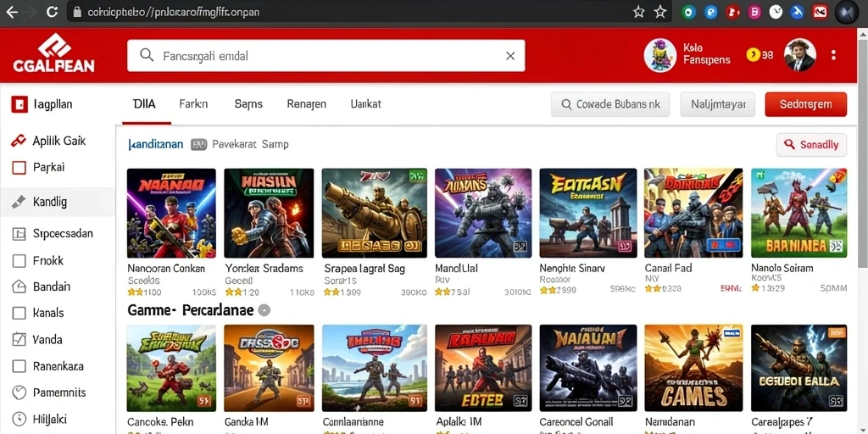Open the CGALPEAN logo home link

(53, 53)
